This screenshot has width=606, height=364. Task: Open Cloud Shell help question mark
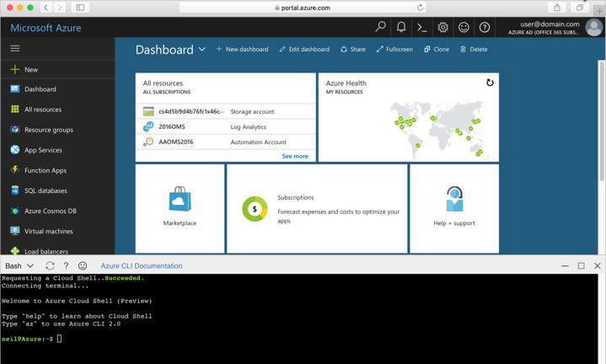pyautogui.click(x=66, y=266)
